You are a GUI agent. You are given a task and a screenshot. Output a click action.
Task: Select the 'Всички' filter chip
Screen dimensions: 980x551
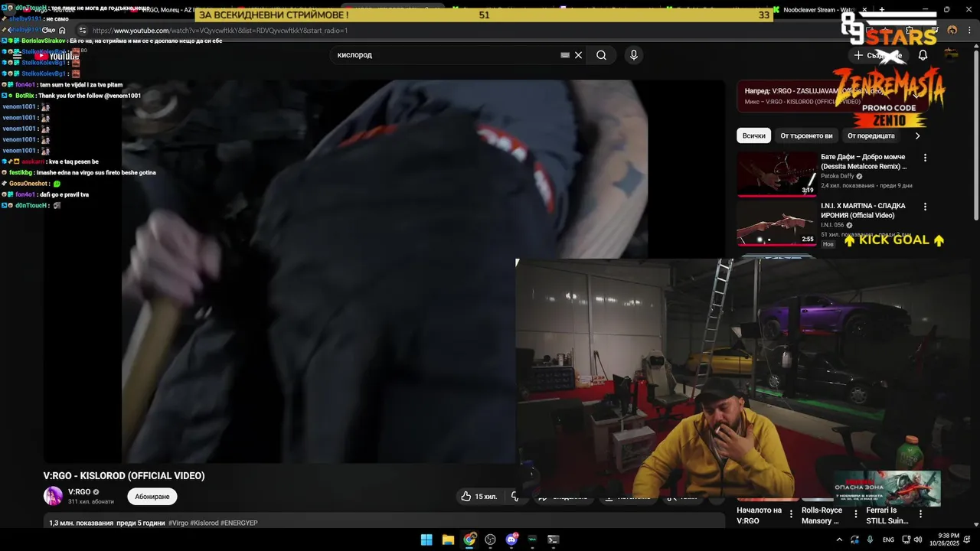tap(753, 135)
